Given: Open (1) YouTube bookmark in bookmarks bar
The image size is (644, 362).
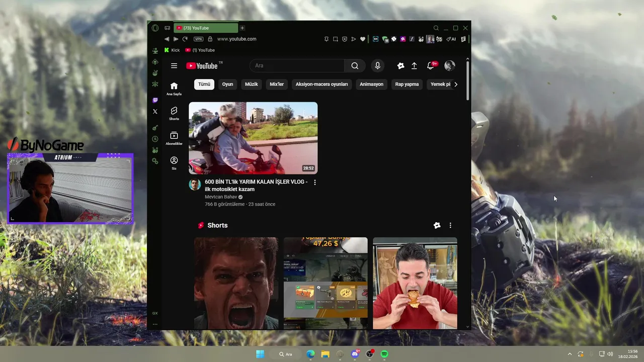Looking at the screenshot, I should point(200,50).
